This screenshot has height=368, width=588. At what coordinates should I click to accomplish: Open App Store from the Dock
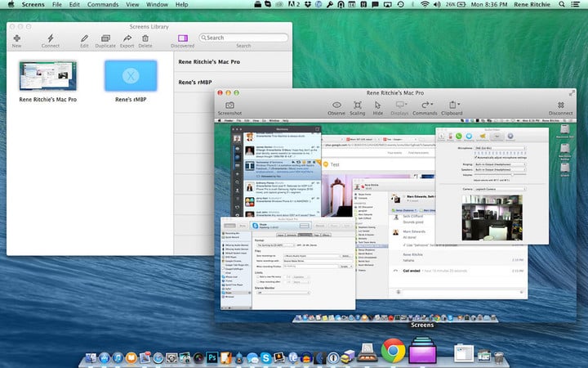[x=105, y=358]
